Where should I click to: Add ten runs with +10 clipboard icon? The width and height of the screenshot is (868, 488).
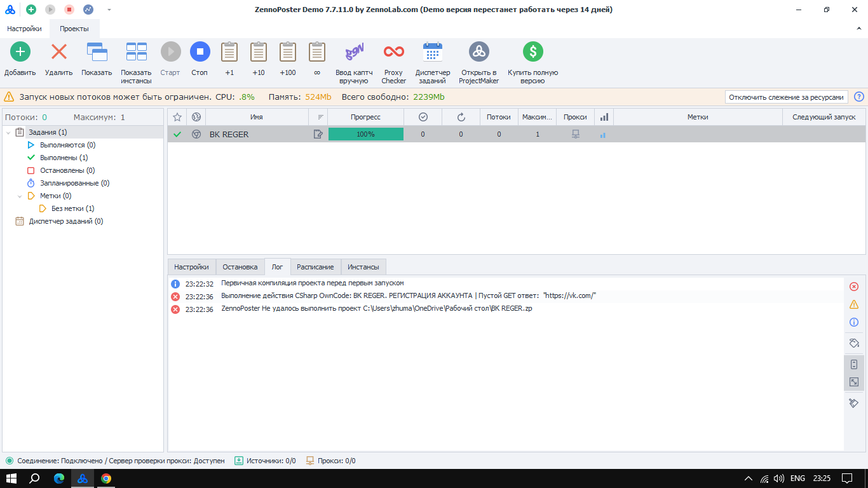click(x=259, y=51)
